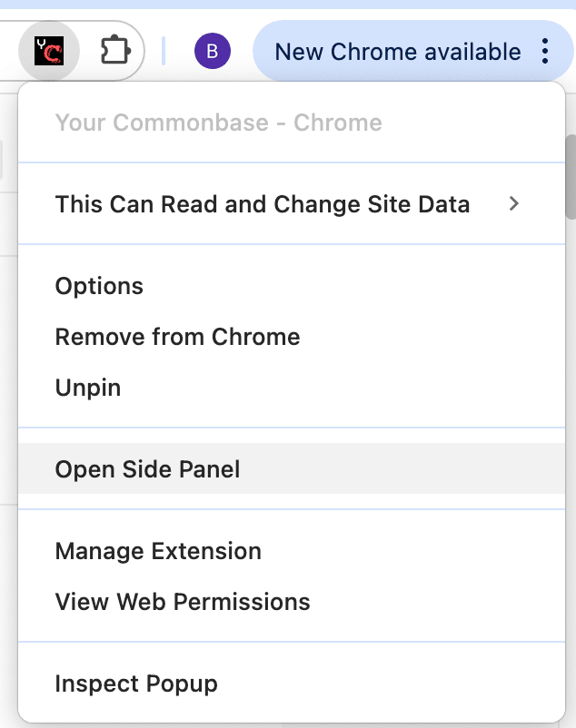
Task: Select Open Side Panel
Action: [x=147, y=469]
